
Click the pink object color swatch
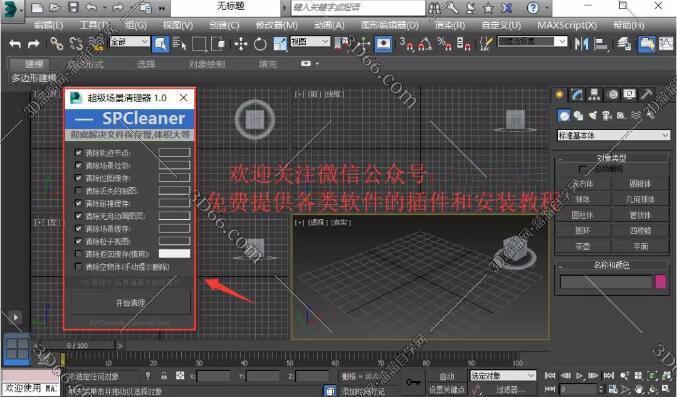(x=660, y=282)
